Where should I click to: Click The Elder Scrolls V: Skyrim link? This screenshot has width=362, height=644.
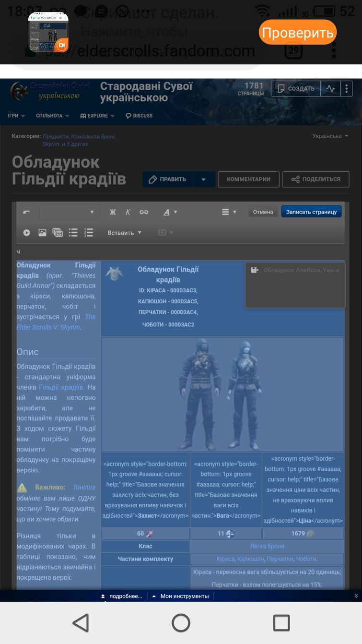(56, 322)
